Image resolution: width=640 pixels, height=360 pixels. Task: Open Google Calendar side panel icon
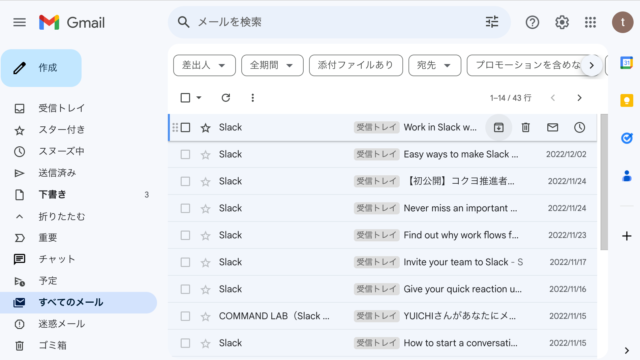coord(627,62)
